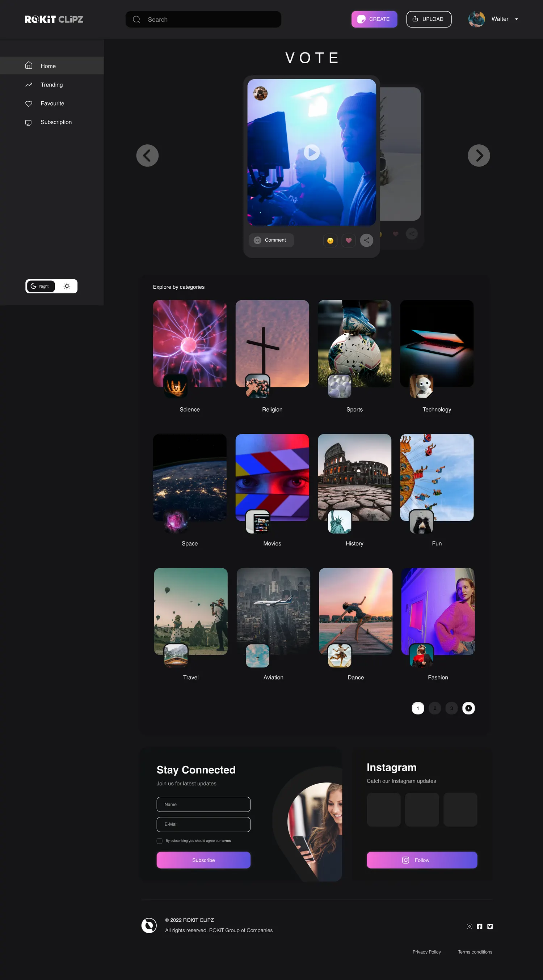
Task: Click the sad emoji reaction on video card
Action: [x=330, y=241]
